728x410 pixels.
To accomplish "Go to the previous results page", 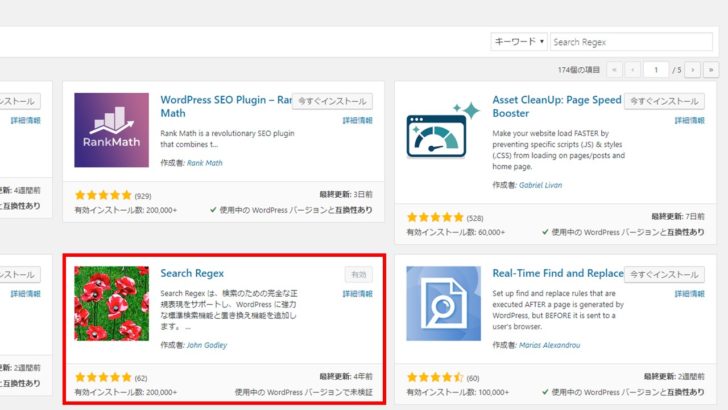I will [634, 70].
